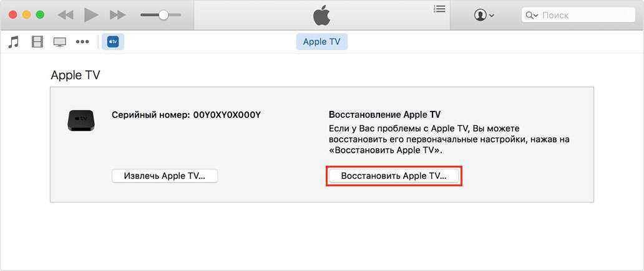Open the Up Next list icon

[439, 9]
